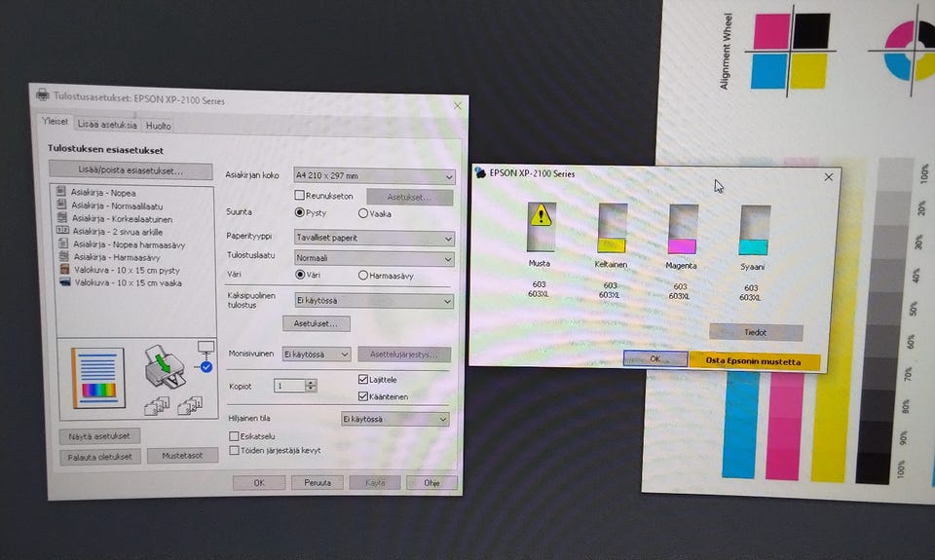Click the printer icon in print settings title bar
This screenshot has width=935, height=560.
pyautogui.click(x=42, y=94)
